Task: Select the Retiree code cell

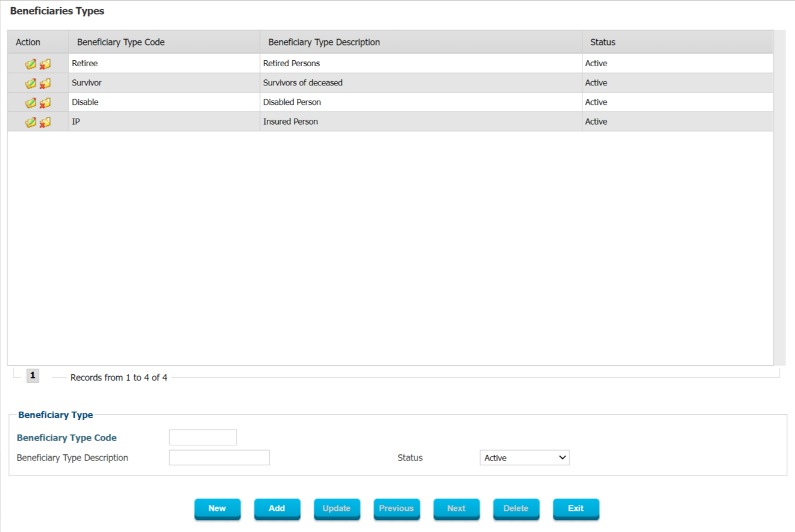Action: [x=164, y=63]
